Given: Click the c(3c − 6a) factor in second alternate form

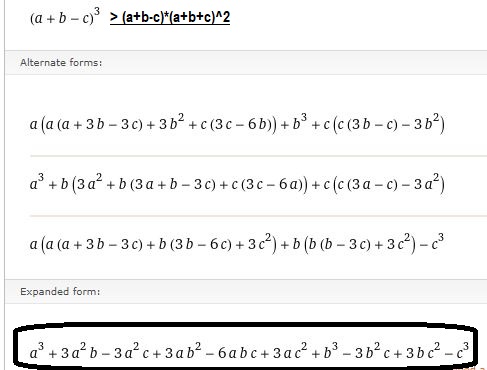Looking at the screenshot, I should [266, 184].
